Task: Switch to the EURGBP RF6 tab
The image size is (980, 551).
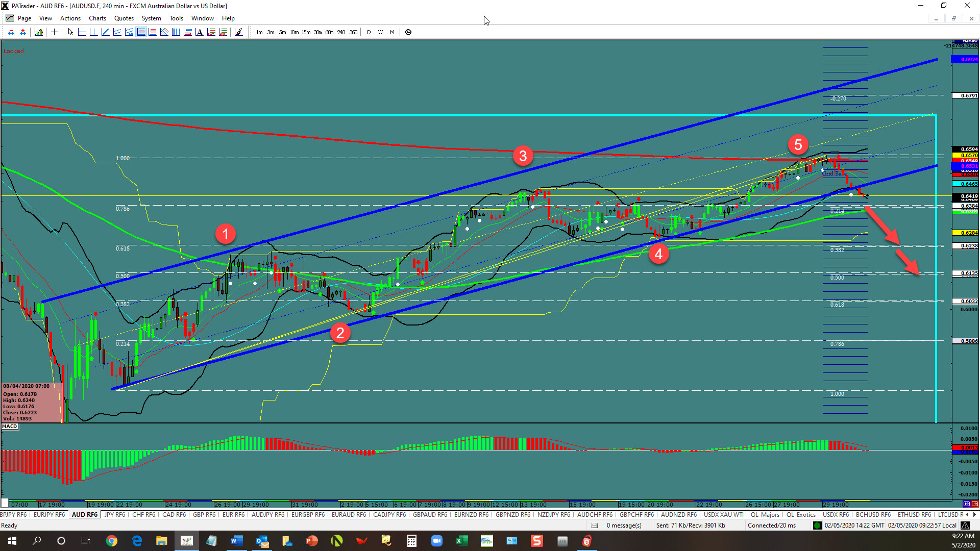Action: [x=308, y=515]
